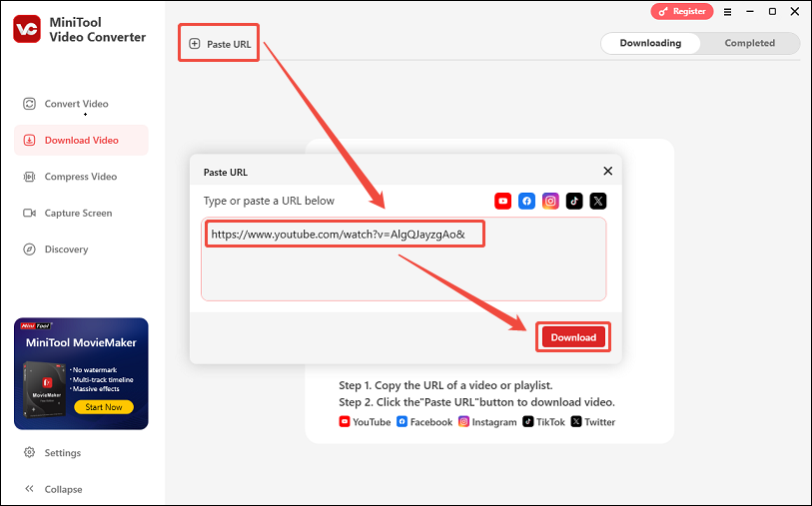Maximize the MiniTool Video Converter window
Viewport: 812px width, 506px height.
click(x=772, y=11)
